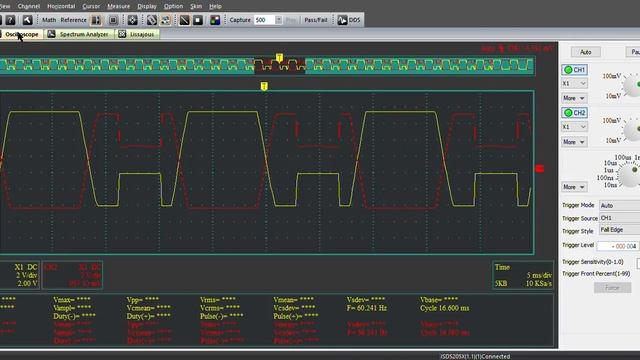Image resolution: width=640 pixels, height=360 pixels.
Task: Toggle channel CH2 on or off
Action: pos(574,113)
